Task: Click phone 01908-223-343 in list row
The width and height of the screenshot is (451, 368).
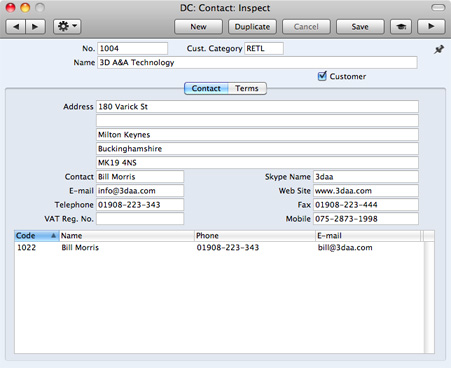Action: click(x=228, y=247)
